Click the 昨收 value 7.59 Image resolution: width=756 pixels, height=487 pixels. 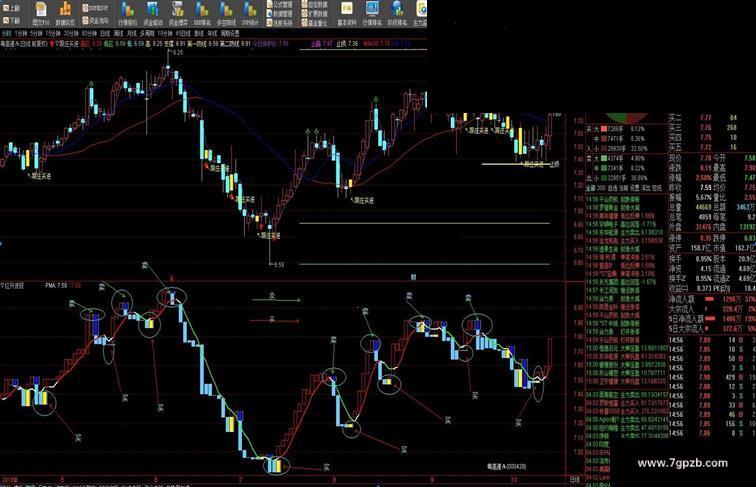coord(705,188)
